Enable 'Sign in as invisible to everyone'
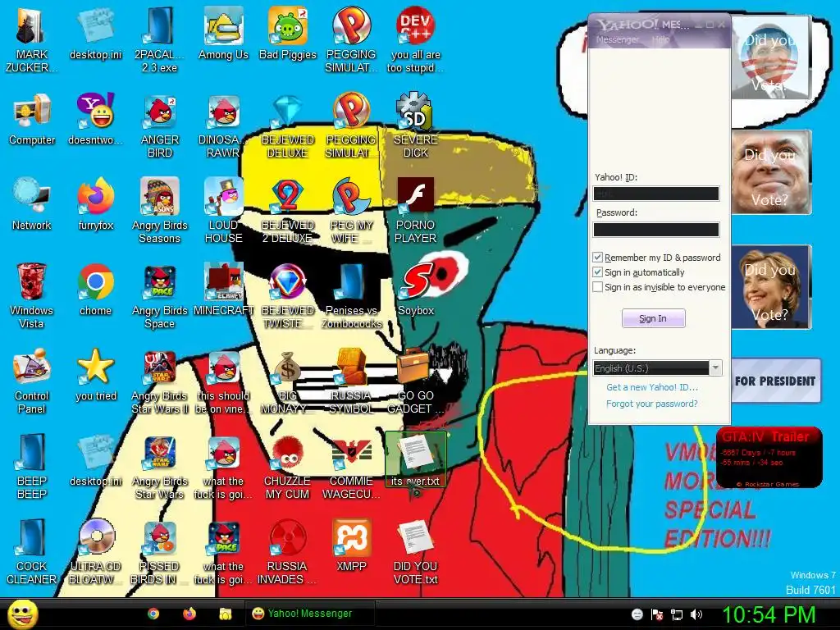Screen dimensions: 840x630 click(598, 287)
